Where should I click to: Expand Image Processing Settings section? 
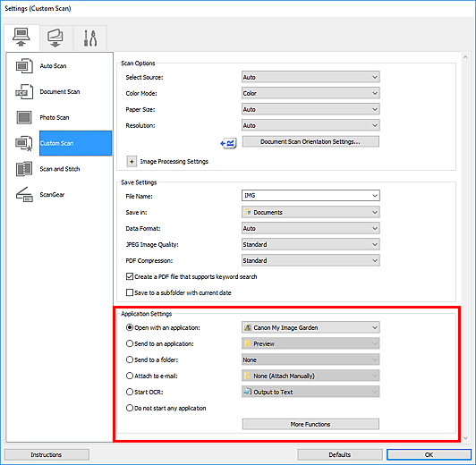click(x=132, y=161)
